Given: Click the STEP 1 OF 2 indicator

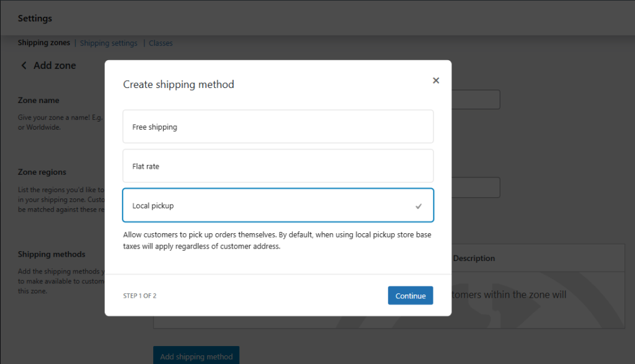Looking at the screenshot, I should click(140, 296).
